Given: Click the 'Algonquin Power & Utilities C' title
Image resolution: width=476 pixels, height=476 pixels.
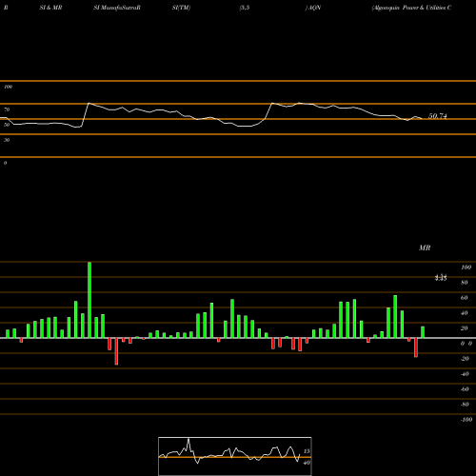Looking at the screenshot, I should (x=411, y=8).
